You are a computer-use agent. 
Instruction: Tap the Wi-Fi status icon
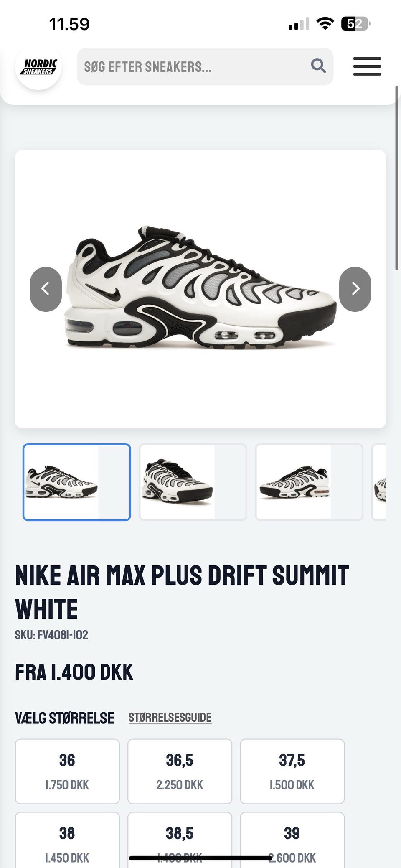(x=325, y=24)
